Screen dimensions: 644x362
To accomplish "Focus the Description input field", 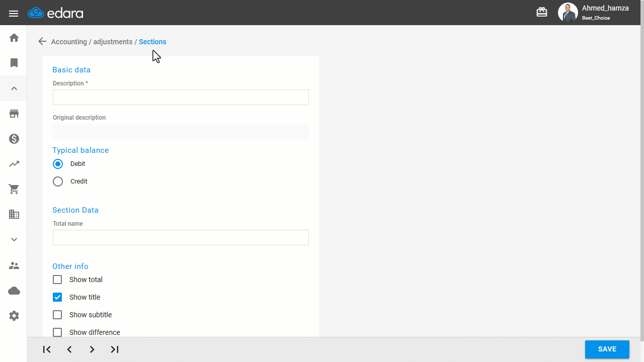I will (x=181, y=97).
